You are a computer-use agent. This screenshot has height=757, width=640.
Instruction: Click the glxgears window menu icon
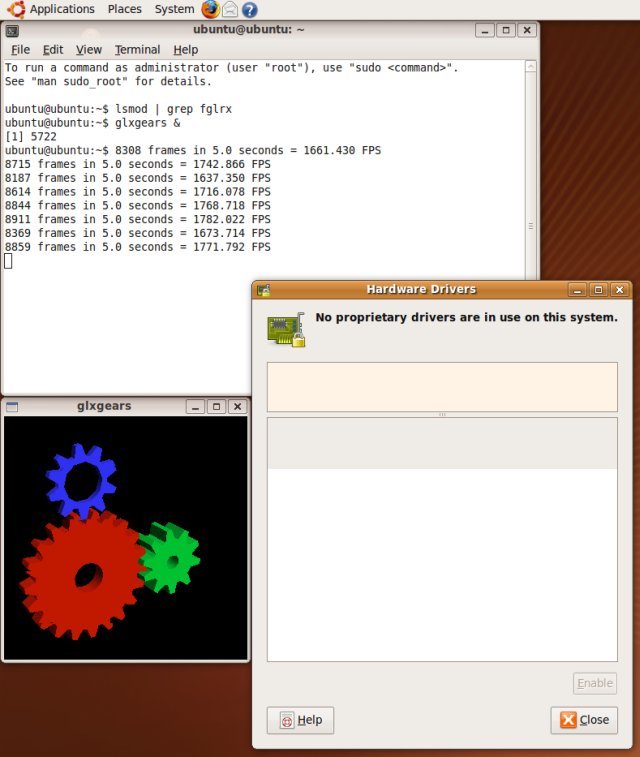12,407
